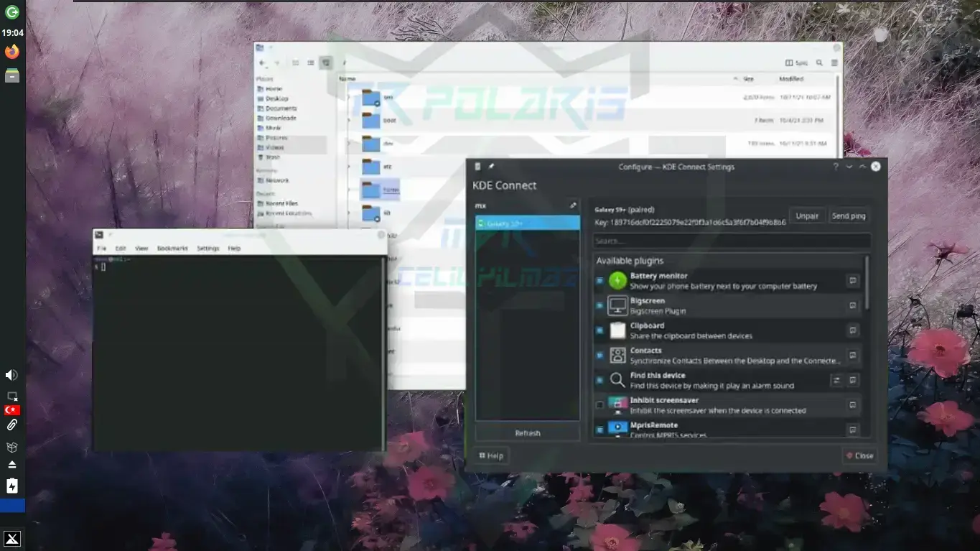Show About info for MprisRemote plugin

(852, 430)
